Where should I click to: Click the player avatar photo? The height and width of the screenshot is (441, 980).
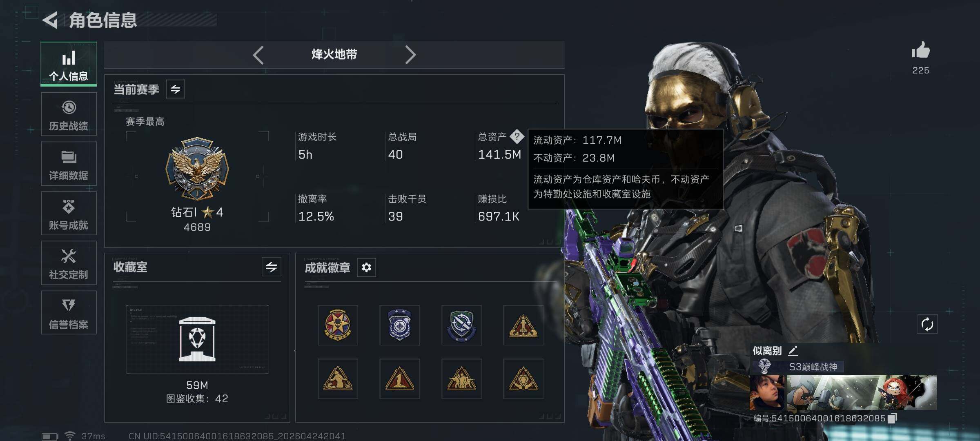(767, 392)
